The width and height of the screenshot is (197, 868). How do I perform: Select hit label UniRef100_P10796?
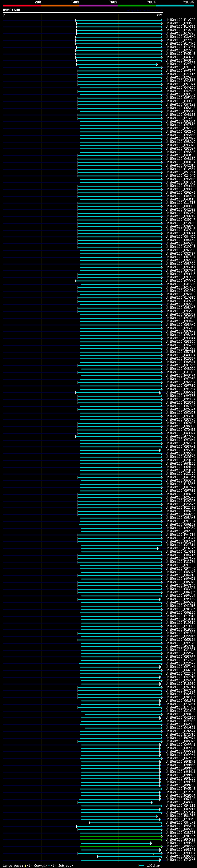[x=180, y=33]
